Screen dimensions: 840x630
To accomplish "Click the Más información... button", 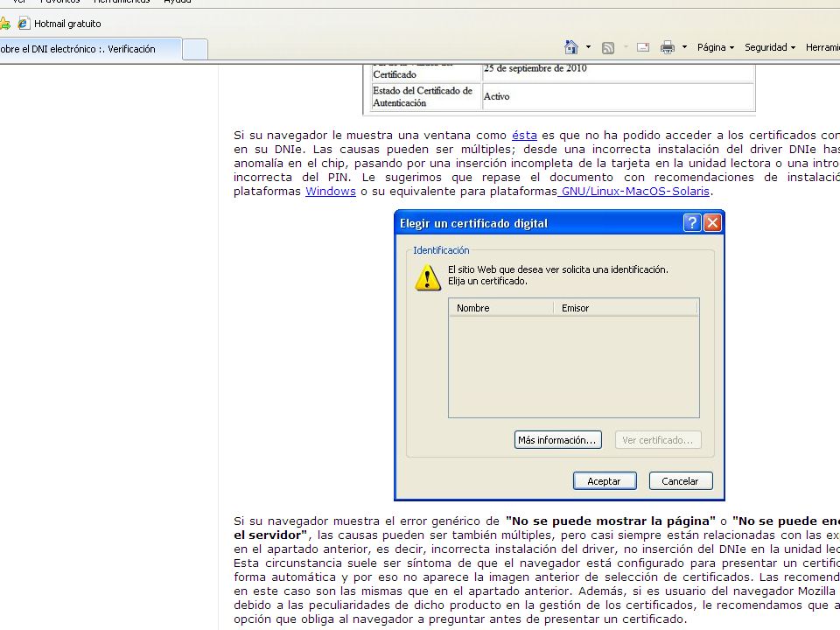I will tap(557, 440).
